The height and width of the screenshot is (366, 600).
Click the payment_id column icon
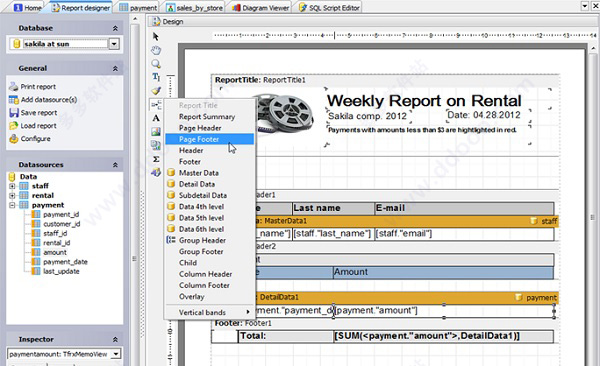36,214
